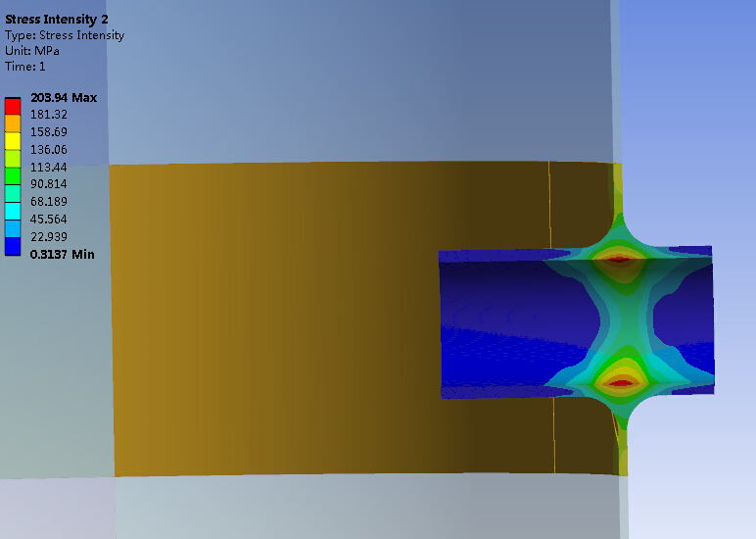Click the red legend color band
Viewport: 756px width, 539px height.
coord(13,106)
